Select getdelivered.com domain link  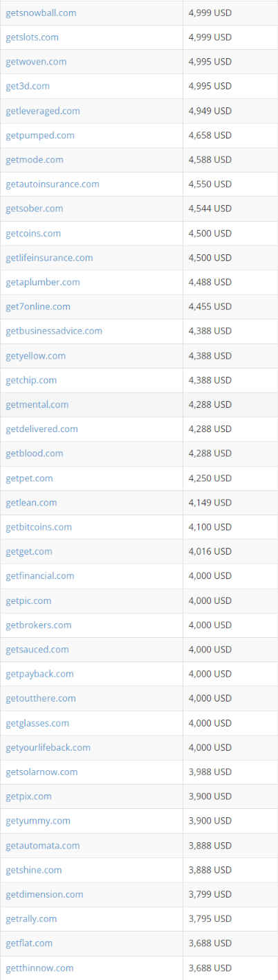pyautogui.click(x=41, y=429)
